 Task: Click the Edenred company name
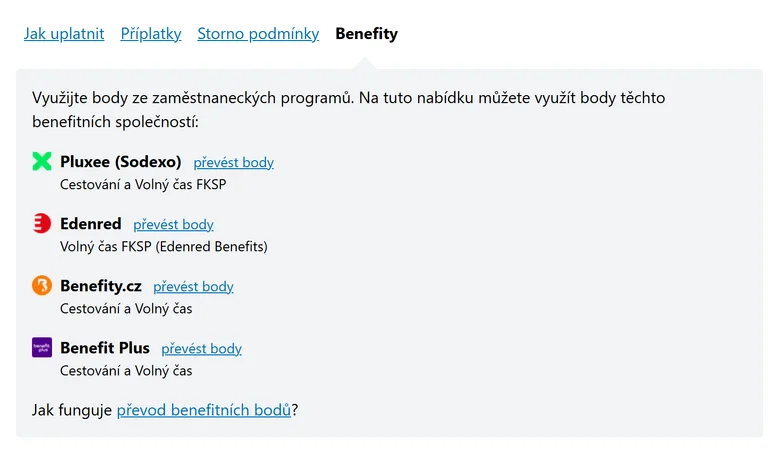point(90,224)
